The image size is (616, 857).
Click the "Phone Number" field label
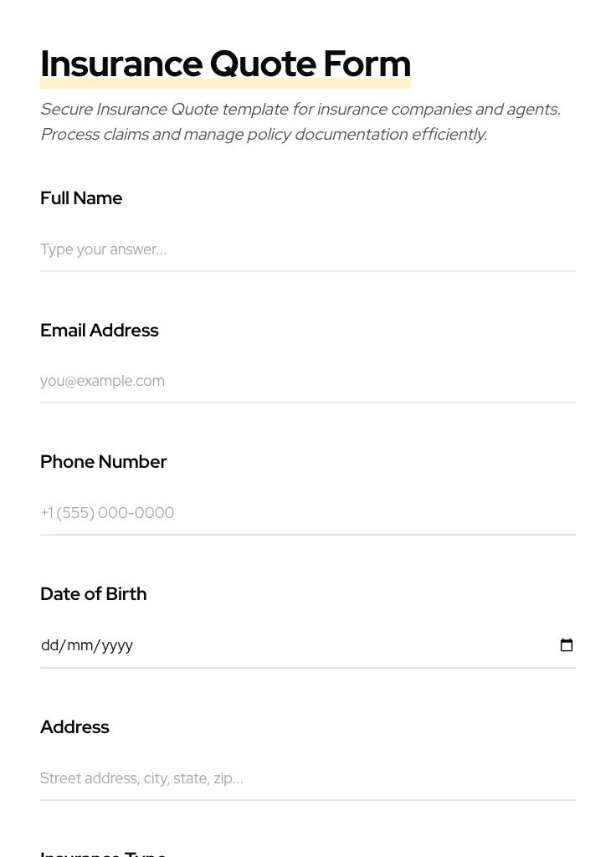[x=103, y=462]
